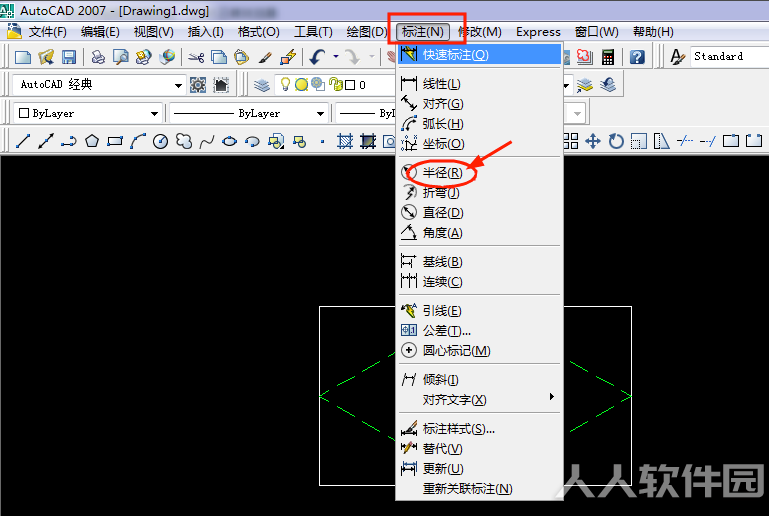Select the Extend modify tool
This screenshot has height=516, width=769.
coord(708,141)
